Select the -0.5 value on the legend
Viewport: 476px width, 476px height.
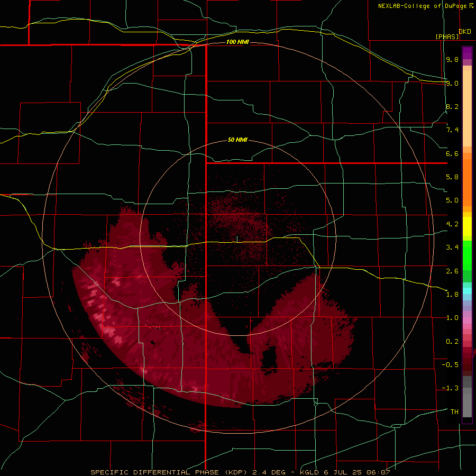(450, 365)
